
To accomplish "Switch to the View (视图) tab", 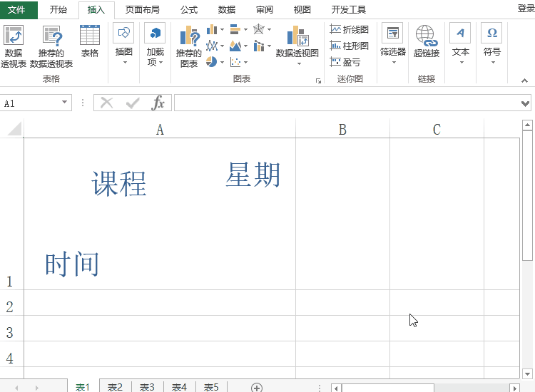I will (x=302, y=9).
